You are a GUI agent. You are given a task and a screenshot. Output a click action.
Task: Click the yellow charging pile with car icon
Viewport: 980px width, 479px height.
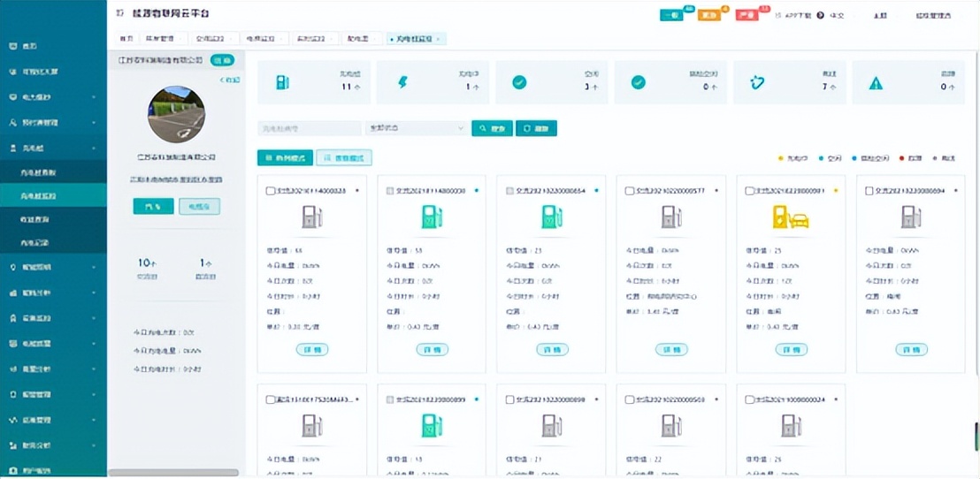pos(791,217)
